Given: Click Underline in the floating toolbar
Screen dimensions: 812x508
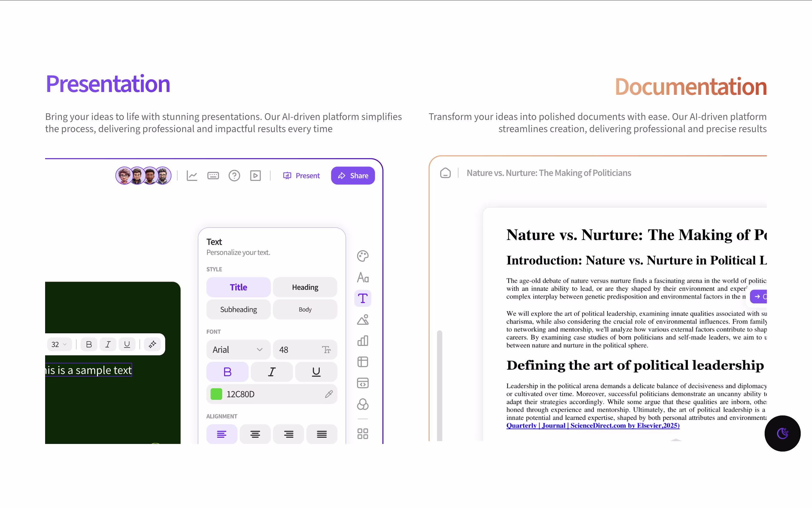Looking at the screenshot, I should click(x=127, y=344).
